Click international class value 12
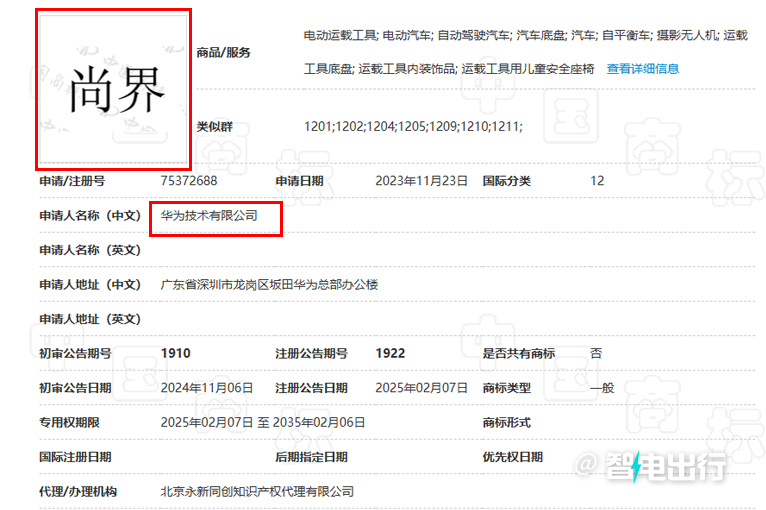This screenshot has width=766, height=510. point(597,181)
